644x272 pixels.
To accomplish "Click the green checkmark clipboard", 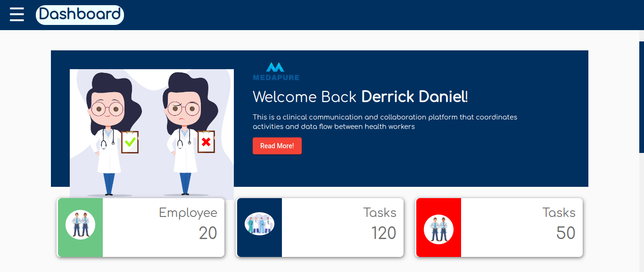I will coord(130,142).
